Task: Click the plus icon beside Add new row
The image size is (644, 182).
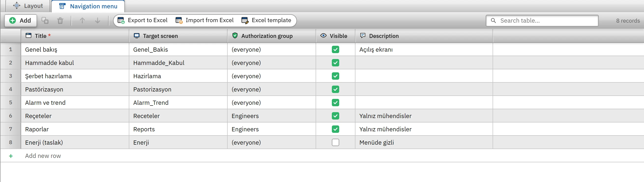Action: click(11, 156)
